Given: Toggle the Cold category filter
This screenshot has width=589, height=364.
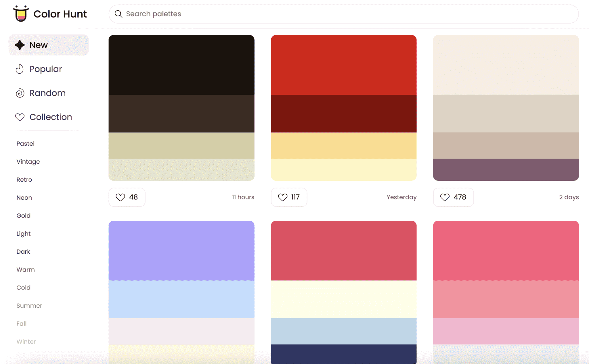Looking at the screenshot, I should [x=23, y=287].
